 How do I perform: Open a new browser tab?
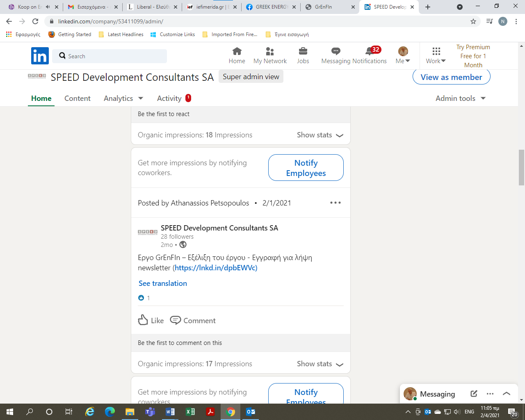[428, 7]
